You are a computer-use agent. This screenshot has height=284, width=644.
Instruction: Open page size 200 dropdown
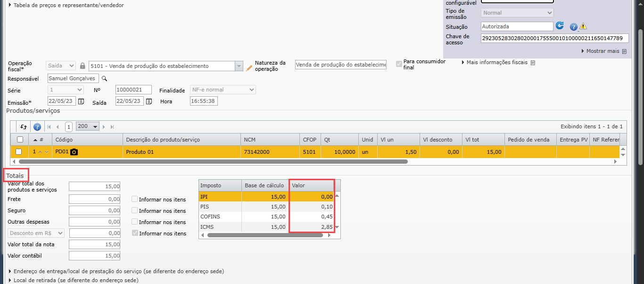[88, 126]
